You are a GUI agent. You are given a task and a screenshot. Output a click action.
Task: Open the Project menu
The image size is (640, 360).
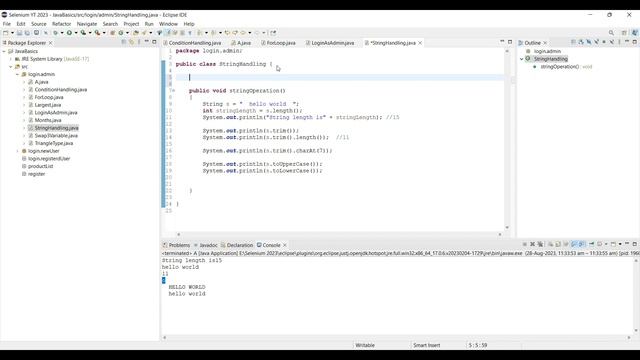tap(131, 24)
